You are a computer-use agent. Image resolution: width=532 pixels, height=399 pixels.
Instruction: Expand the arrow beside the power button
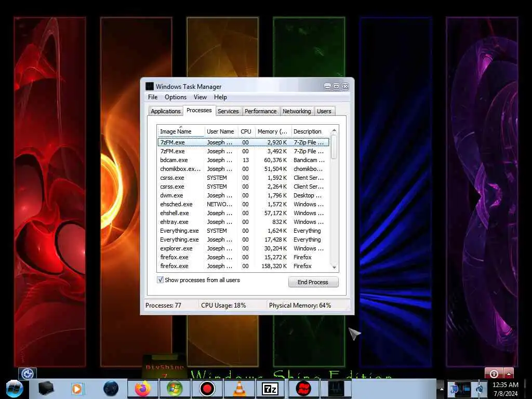pos(508,374)
